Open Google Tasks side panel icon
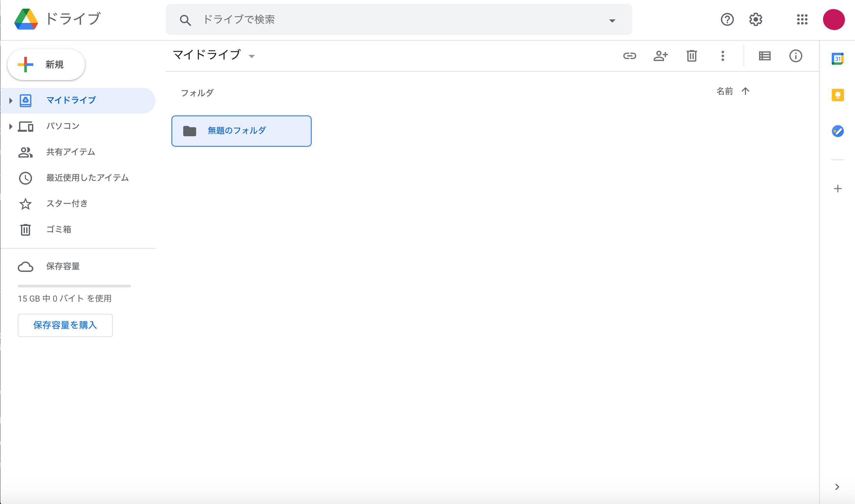The width and height of the screenshot is (855, 504). coord(837,131)
